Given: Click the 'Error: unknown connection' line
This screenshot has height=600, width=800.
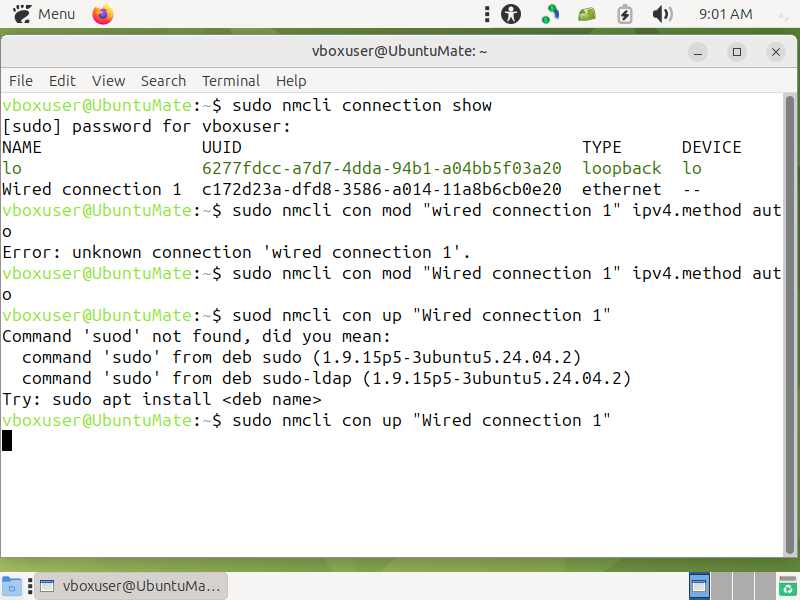Looking at the screenshot, I should 236,253.
